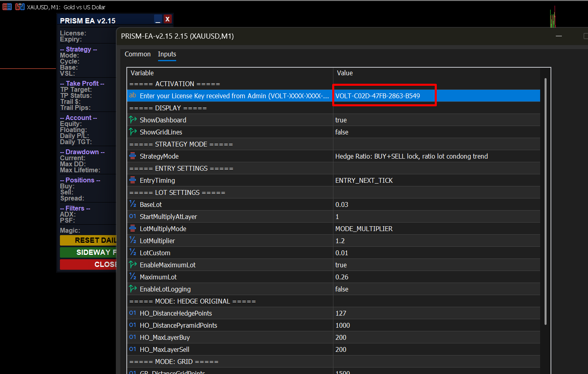Select the ACTIVATION section header row

pyautogui.click(x=333, y=84)
